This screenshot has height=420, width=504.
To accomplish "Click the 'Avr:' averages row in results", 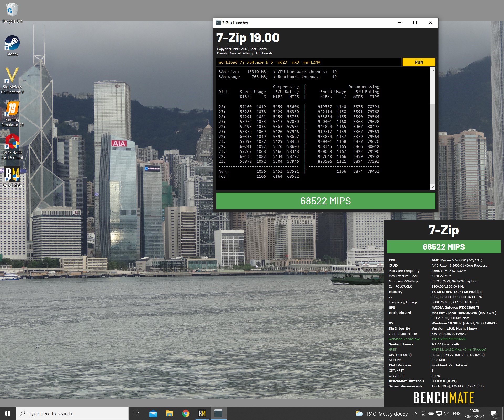I will [299, 171].
